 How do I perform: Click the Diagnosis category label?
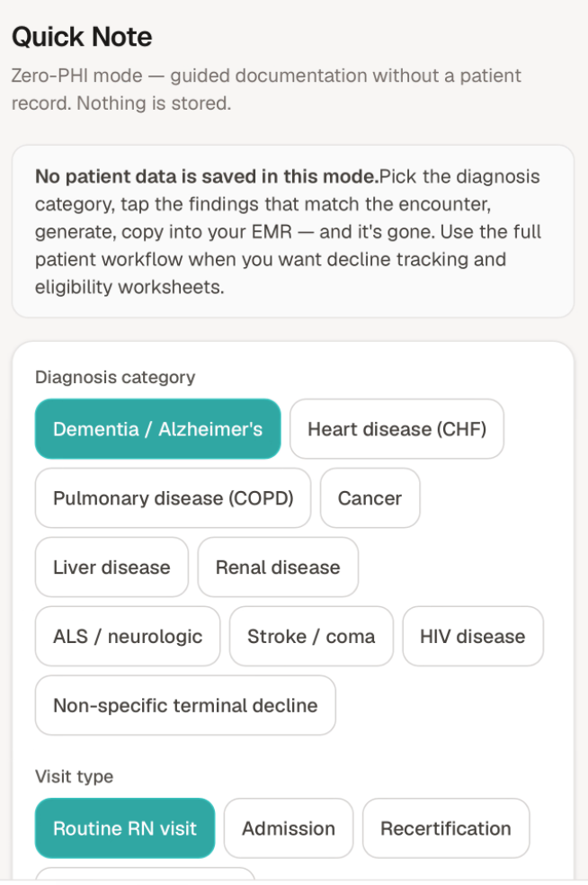click(115, 377)
